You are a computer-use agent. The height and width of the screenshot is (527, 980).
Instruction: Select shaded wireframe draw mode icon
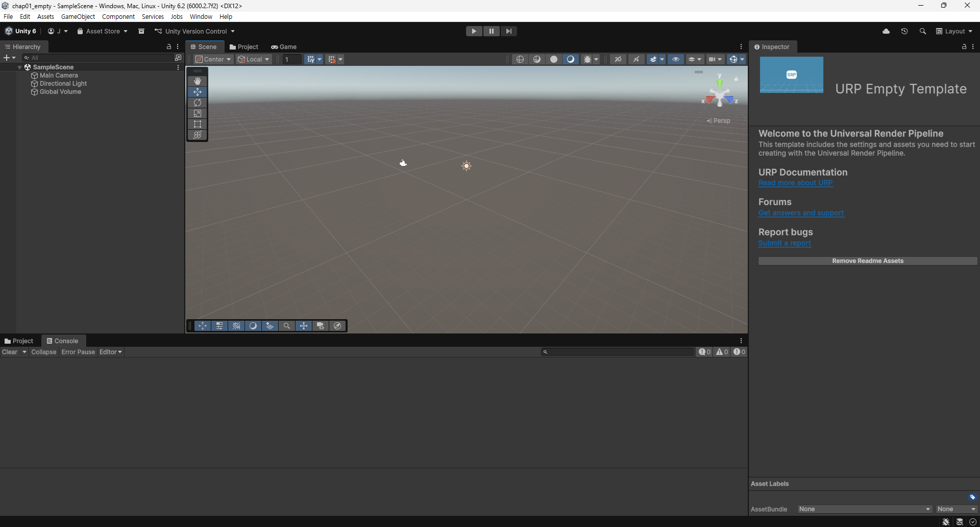click(537, 59)
